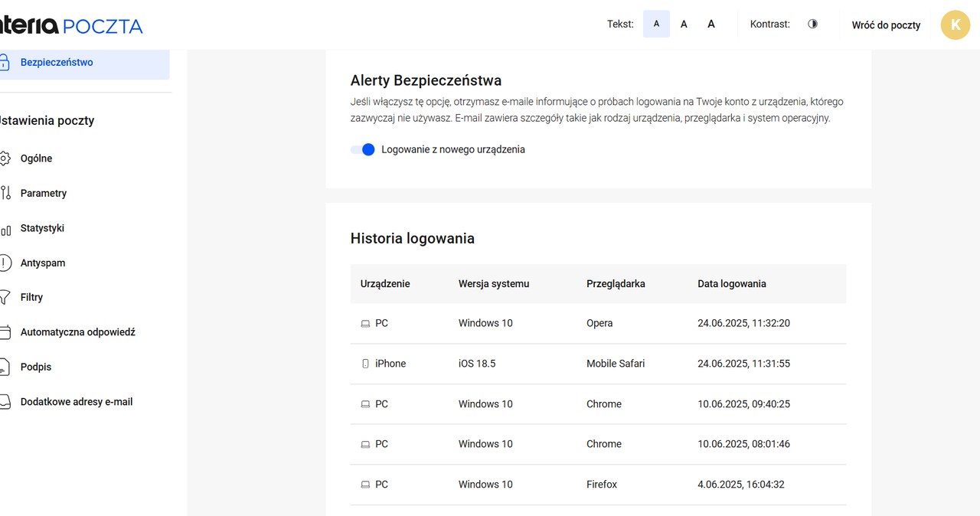This screenshot has height=516, width=980.
Task: Click the Kontrast: label
Action: coord(770,24)
